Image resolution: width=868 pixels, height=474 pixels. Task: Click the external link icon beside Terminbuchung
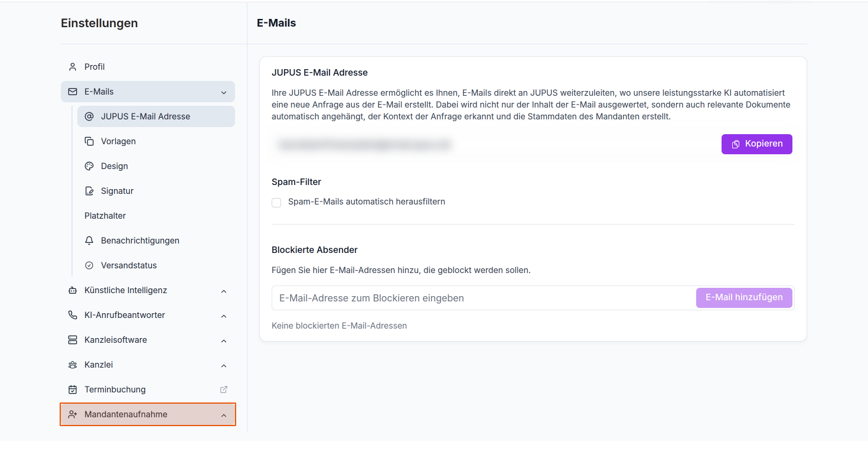[224, 389]
